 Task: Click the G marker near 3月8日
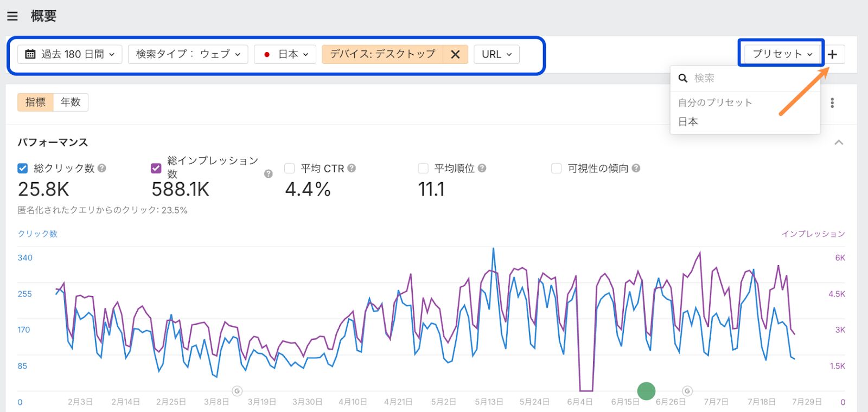point(237,391)
